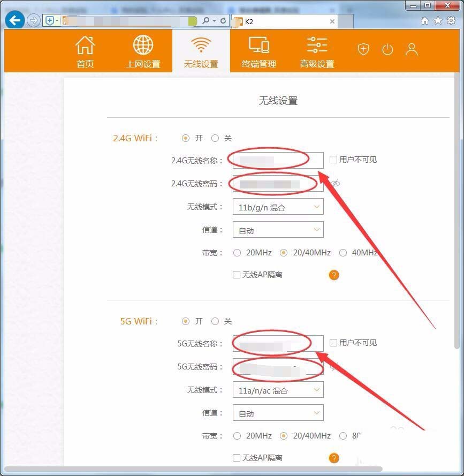Expand the 5G 信道 channel dropdown
The image size is (464, 476).
pos(277,413)
